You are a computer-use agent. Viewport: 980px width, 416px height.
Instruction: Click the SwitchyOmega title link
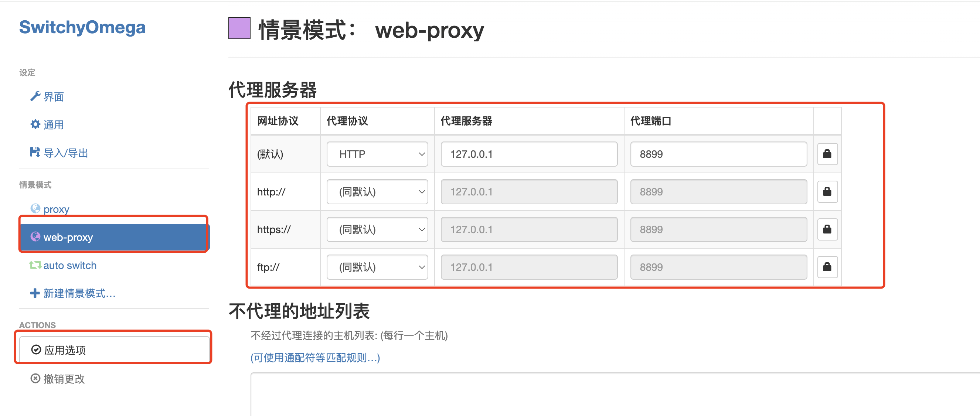click(x=82, y=27)
